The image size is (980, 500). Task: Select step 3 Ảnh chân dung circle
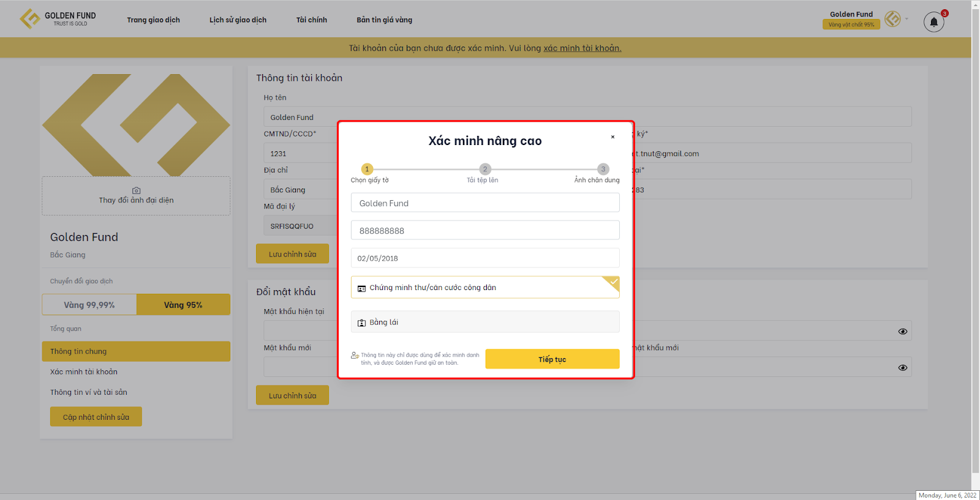pyautogui.click(x=603, y=169)
